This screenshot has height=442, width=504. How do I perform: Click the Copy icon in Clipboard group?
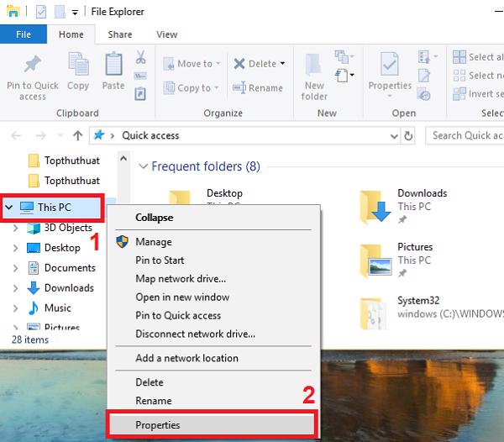pos(78,66)
